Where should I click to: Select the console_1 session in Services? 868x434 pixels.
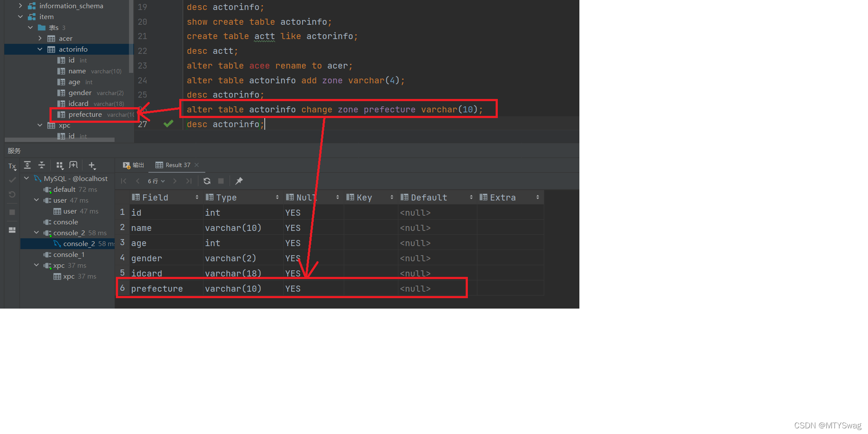[64, 254]
